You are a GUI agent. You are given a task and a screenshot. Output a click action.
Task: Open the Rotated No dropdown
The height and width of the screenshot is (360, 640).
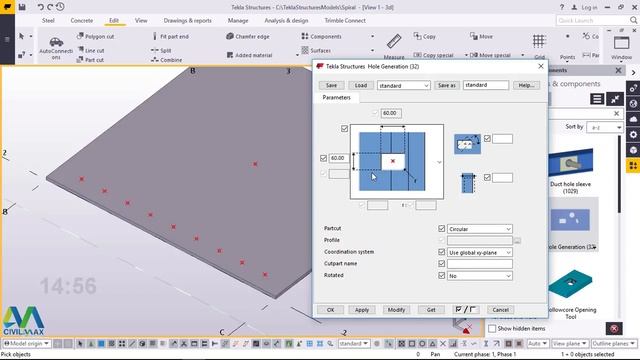(x=480, y=276)
